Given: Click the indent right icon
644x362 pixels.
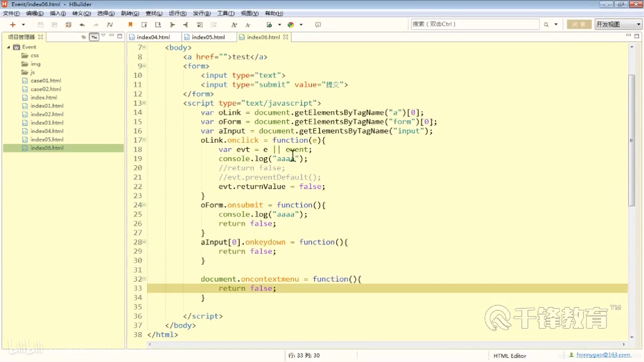Looking at the screenshot, I should tap(172, 24).
